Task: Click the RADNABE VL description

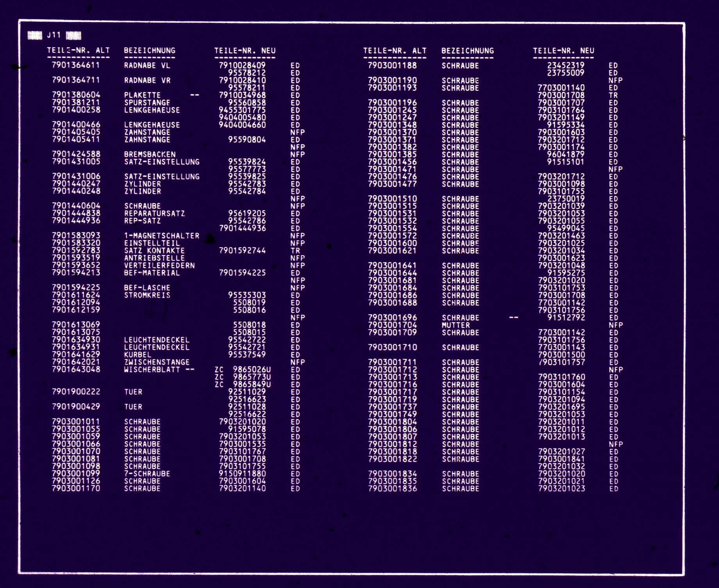Action: pos(147,65)
